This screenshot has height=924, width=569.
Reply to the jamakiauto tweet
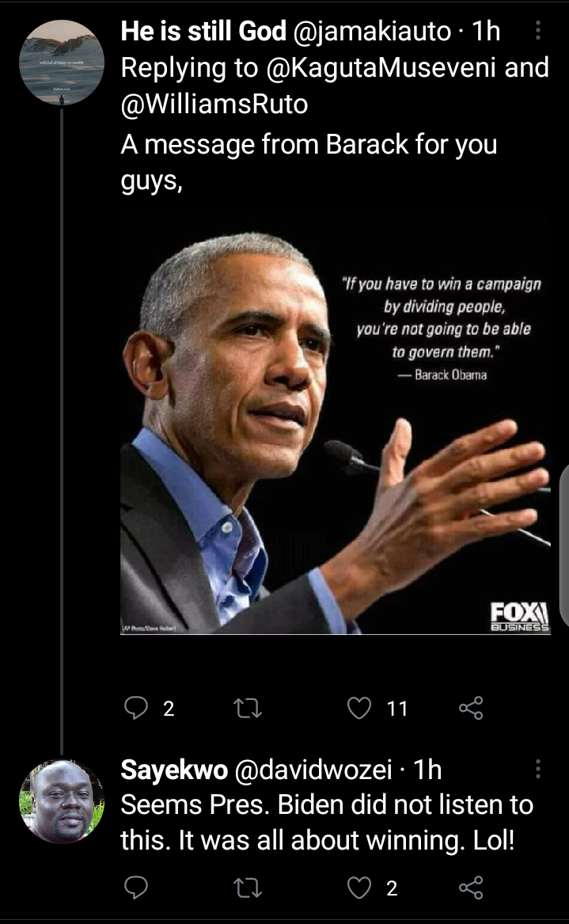point(136,708)
